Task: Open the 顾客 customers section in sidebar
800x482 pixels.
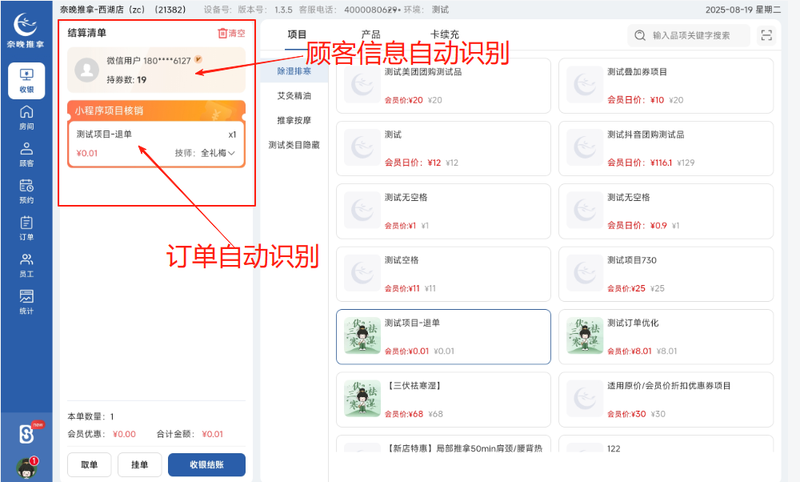Action: point(27,155)
